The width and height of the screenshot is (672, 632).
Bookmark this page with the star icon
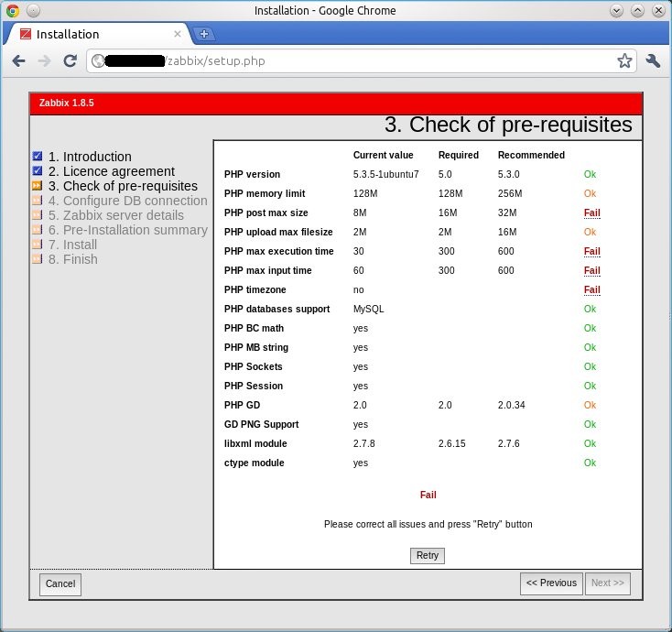pos(624,60)
